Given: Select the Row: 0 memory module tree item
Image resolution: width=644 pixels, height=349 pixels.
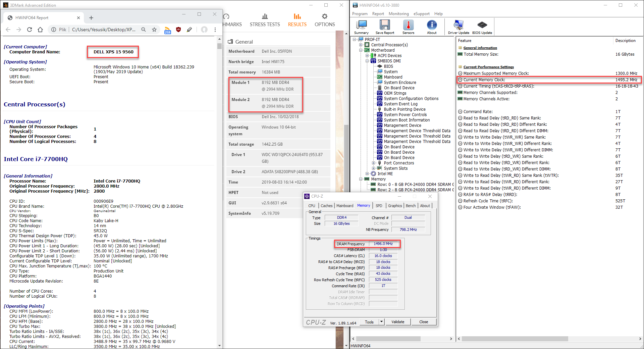Looking at the screenshot, I should tap(416, 185).
